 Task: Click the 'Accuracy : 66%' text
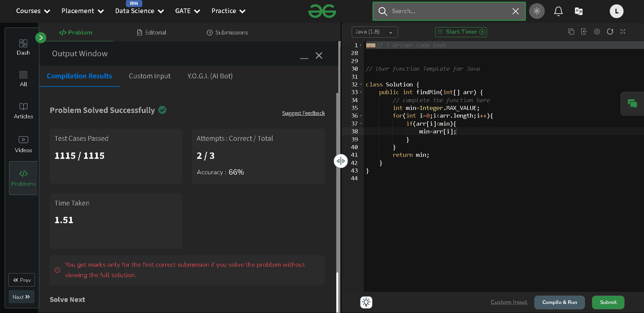[x=220, y=172]
